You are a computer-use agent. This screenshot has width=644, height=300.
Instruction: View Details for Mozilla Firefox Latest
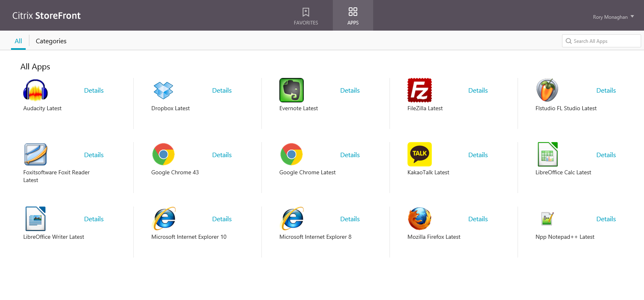[x=478, y=219]
